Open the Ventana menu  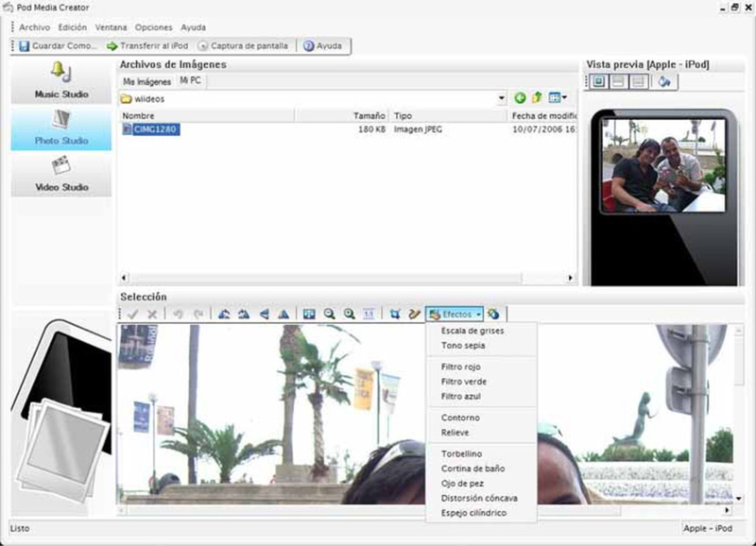tap(111, 27)
